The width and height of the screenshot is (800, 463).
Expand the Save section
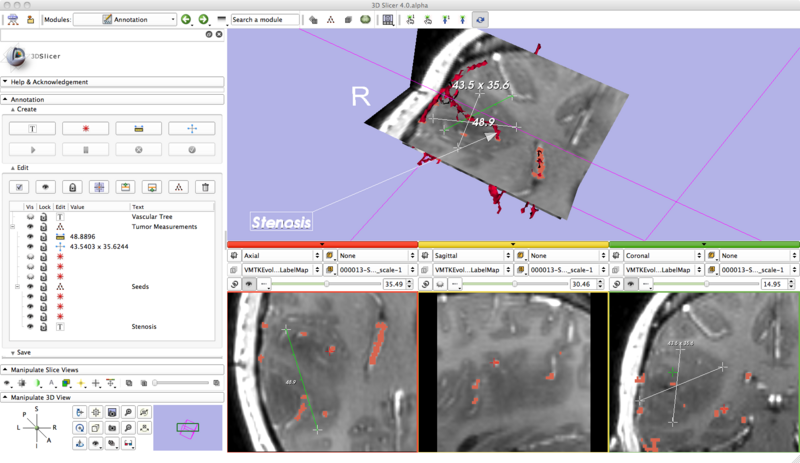22,352
